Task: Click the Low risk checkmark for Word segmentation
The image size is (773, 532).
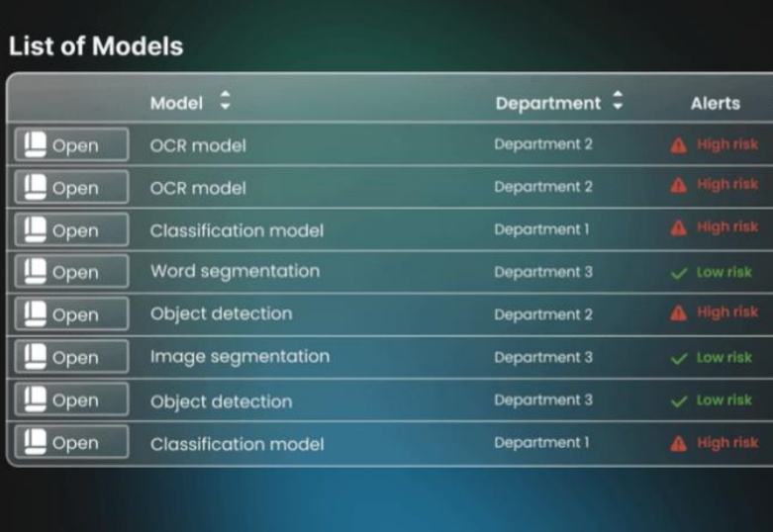Action: pos(679,273)
